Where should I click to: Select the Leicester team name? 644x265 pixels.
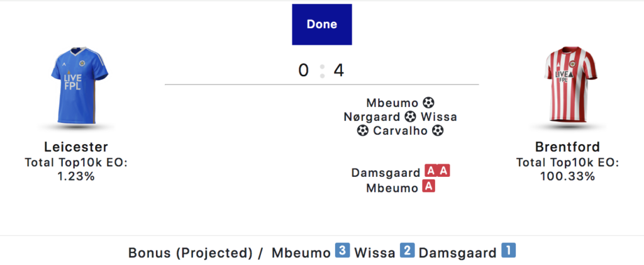pyautogui.click(x=76, y=147)
